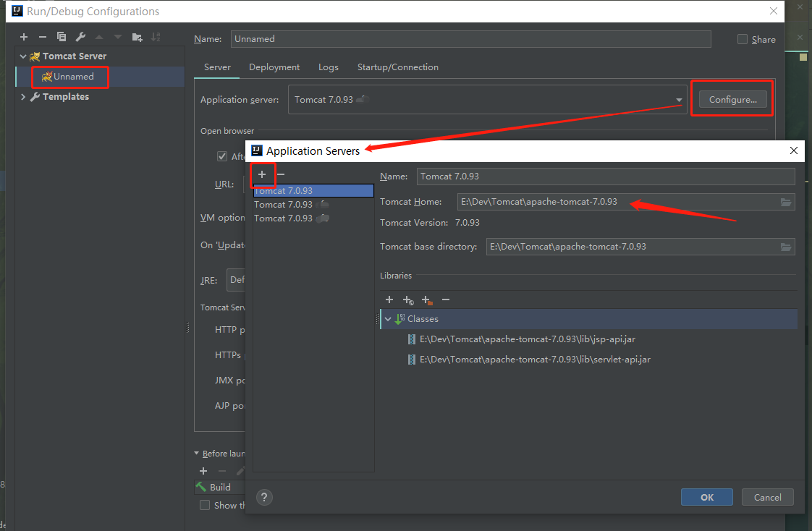Select the Unnamed Tomcat configuration
The height and width of the screenshot is (531, 812).
pyautogui.click(x=101, y=77)
